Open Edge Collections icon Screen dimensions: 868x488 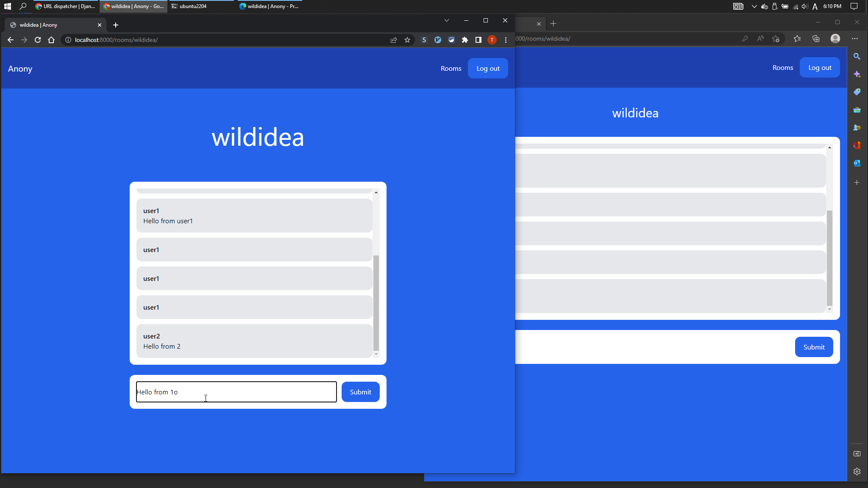(816, 39)
